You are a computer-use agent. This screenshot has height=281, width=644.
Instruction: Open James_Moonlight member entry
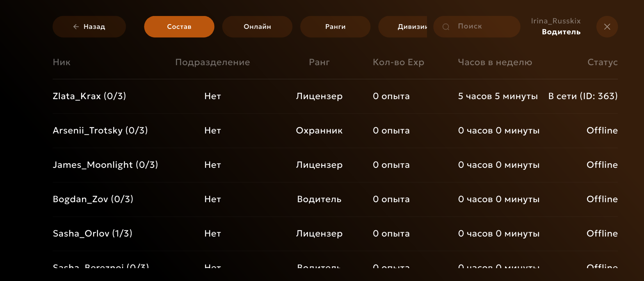click(105, 165)
